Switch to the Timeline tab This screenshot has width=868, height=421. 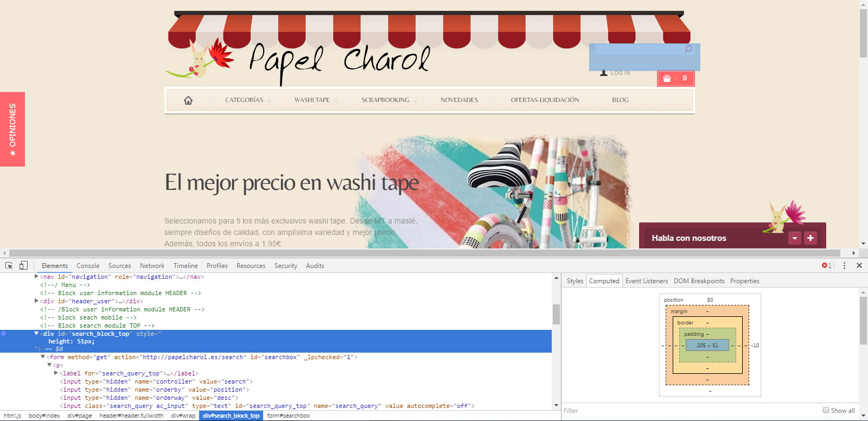[186, 266]
